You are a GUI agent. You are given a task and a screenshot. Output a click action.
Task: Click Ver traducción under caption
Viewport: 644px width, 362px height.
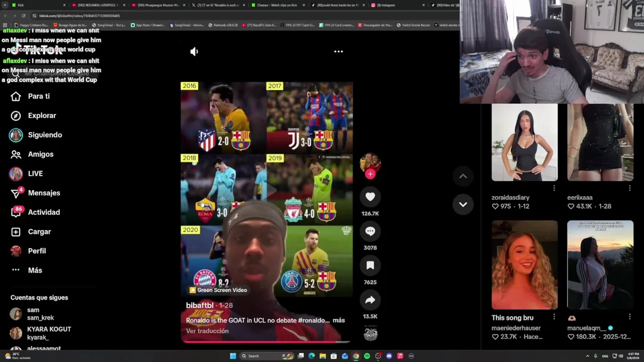(x=207, y=331)
